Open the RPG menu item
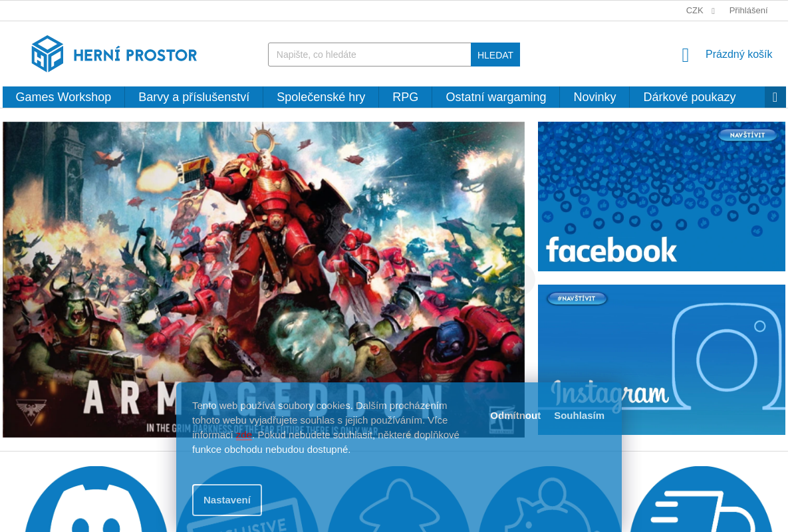 pyautogui.click(x=405, y=97)
